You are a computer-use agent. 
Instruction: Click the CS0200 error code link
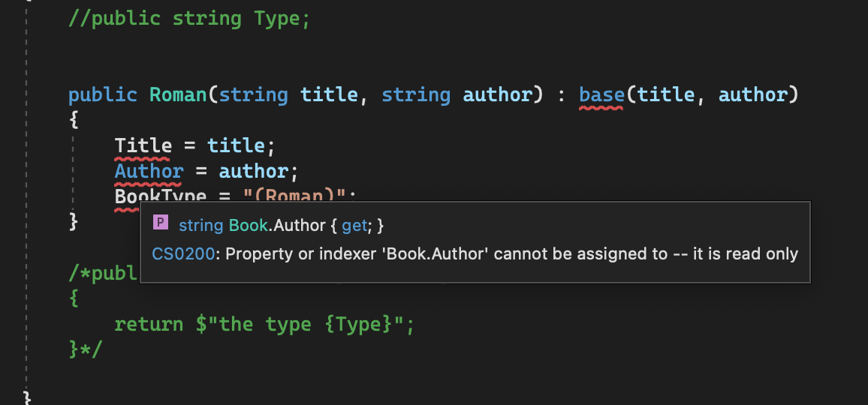pyautogui.click(x=183, y=254)
